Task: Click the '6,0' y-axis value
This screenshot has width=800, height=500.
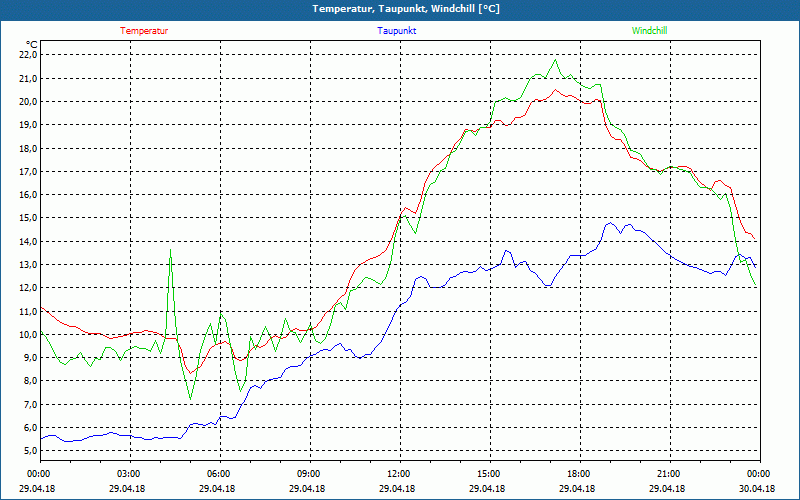Action: 30,428
